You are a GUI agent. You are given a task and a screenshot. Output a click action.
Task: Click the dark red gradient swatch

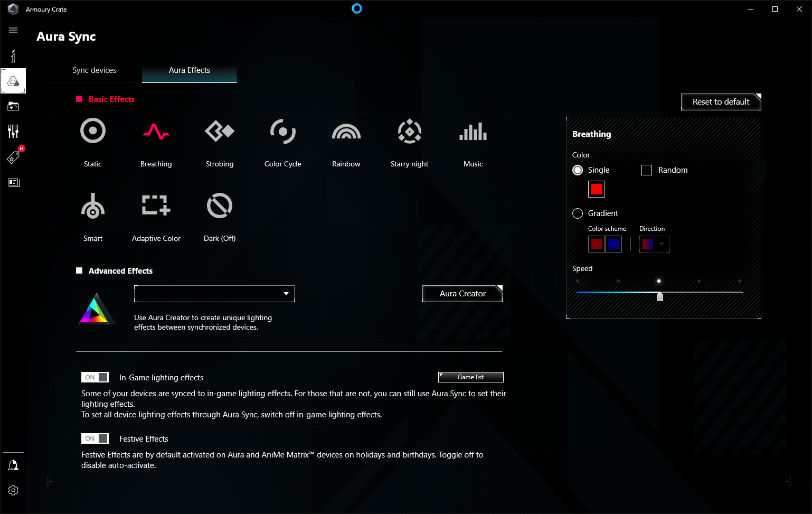(x=597, y=244)
